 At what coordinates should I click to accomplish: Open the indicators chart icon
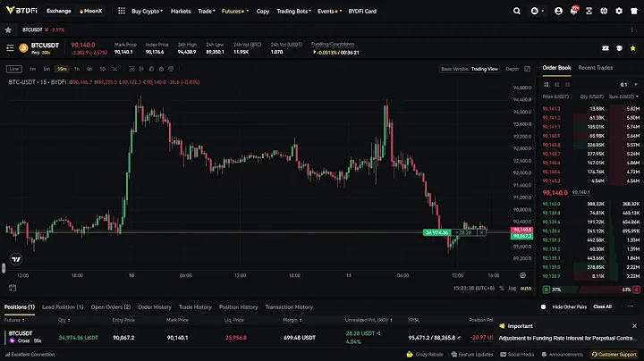[x=131, y=69]
